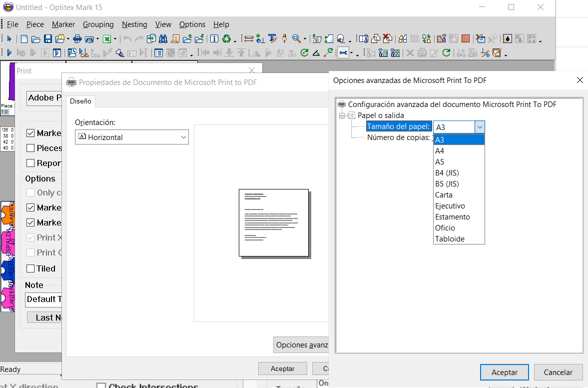
Task: Click the binoculars search icon
Action: 163,38
